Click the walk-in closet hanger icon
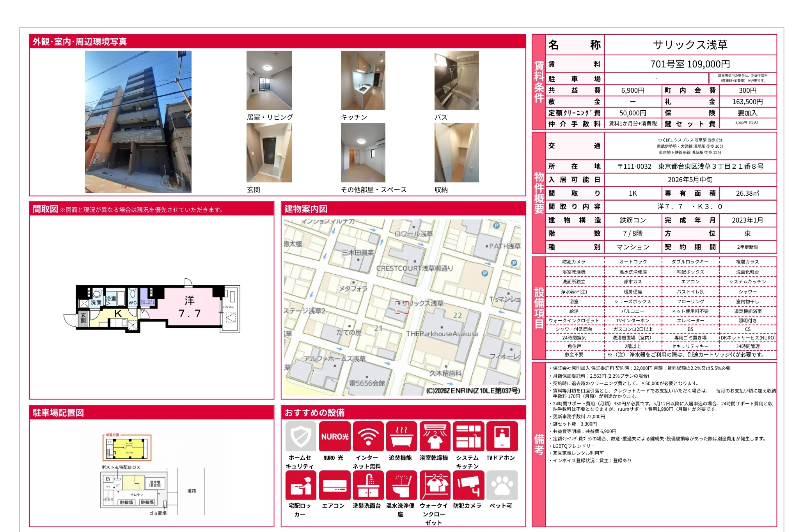The image size is (802, 532). pos(435,485)
